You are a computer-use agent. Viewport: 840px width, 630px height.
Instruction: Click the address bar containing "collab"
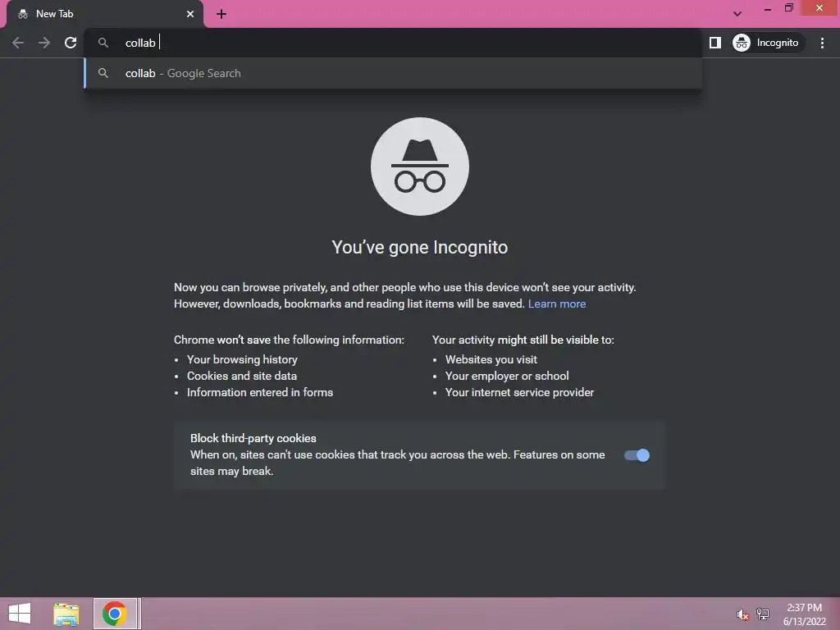[393, 43]
